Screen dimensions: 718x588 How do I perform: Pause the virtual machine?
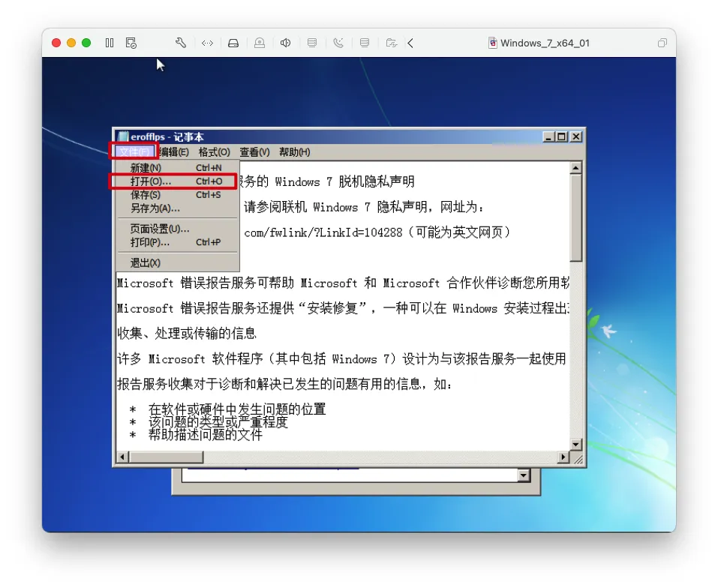(110, 43)
